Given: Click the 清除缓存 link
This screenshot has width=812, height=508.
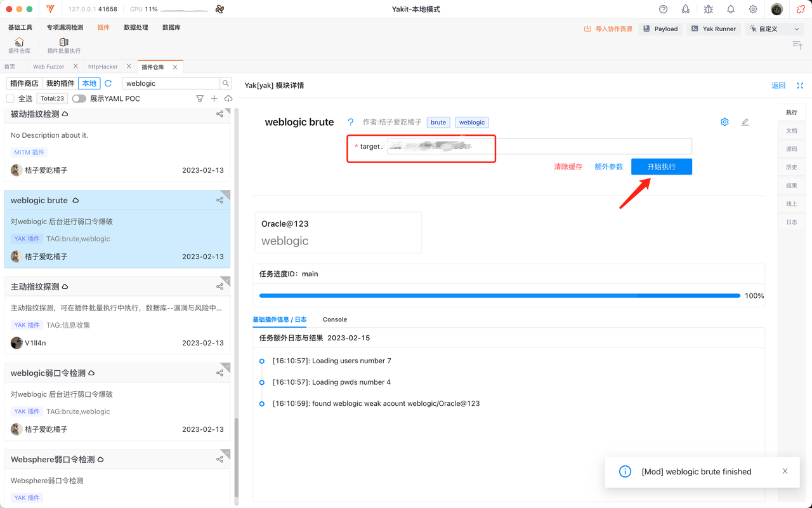Looking at the screenshot, I should pyautogui.click(x=568, y=166).
